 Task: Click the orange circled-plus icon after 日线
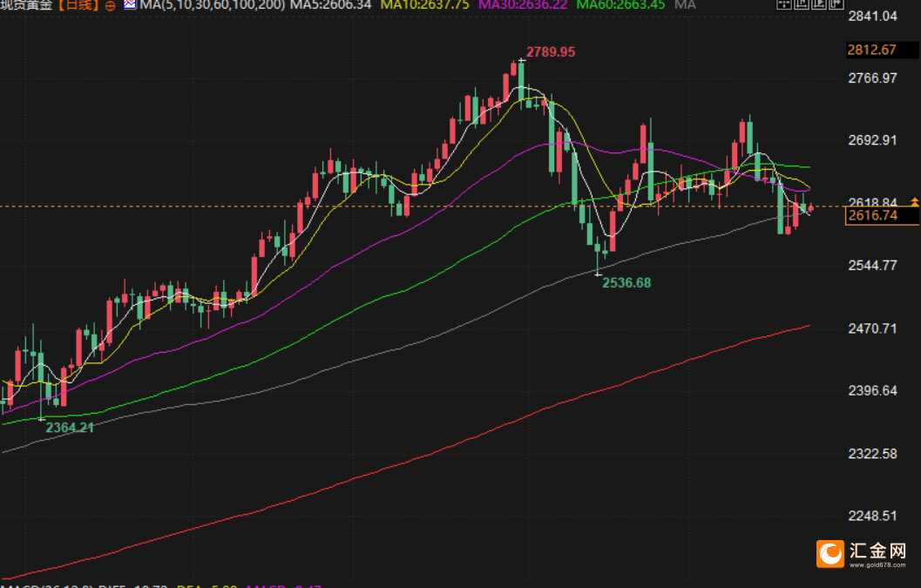(x=110, y=6)
